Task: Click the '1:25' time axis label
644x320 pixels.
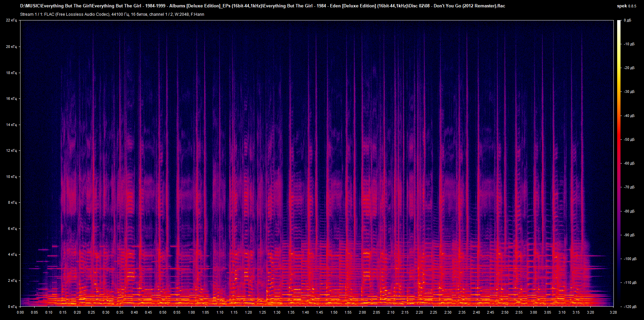Action: point(262,312)
